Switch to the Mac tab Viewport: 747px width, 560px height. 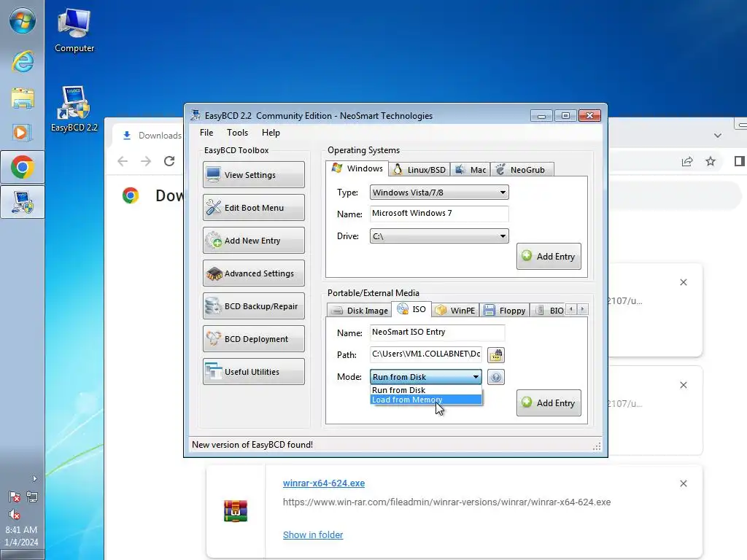pyautogui.click(x=471, y=170)
